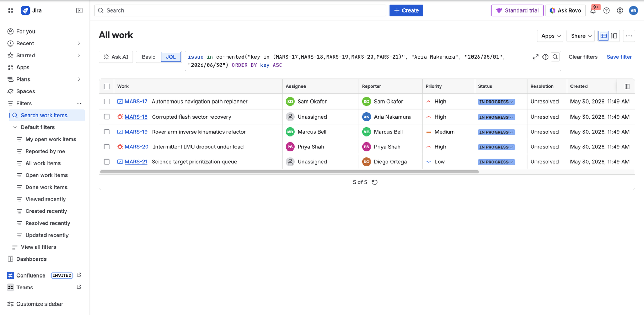Expand the Recent section chevron
The width and height of the screenshot is (644, 315).
79,43
